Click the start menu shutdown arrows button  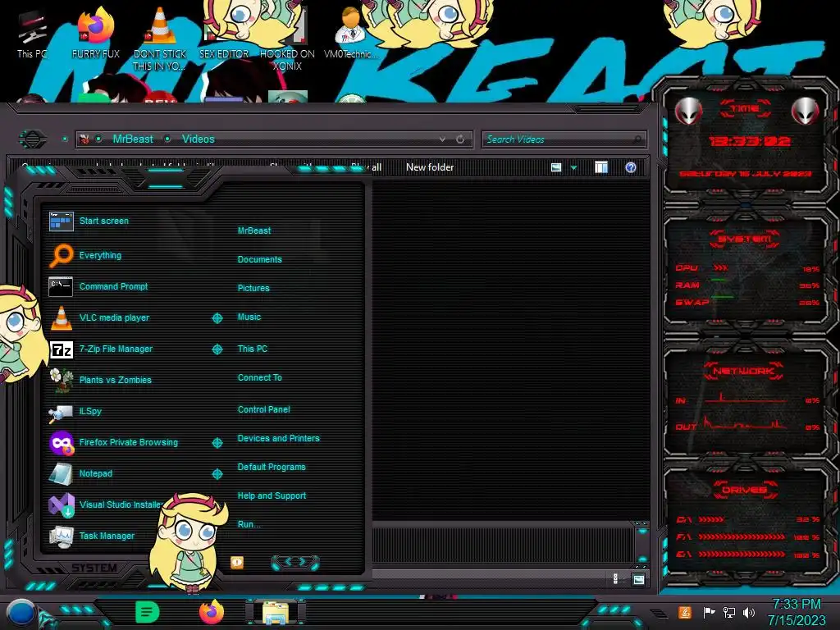point(295,562)
